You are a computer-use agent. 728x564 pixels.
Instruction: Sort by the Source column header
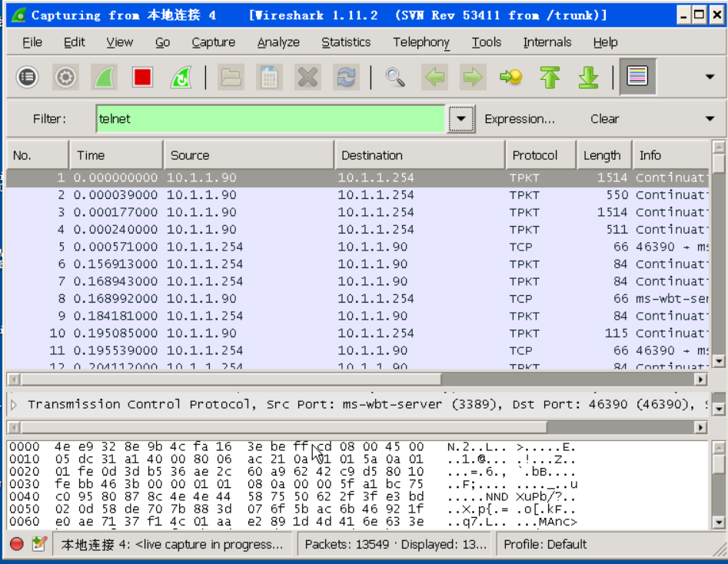coord(249,155)
